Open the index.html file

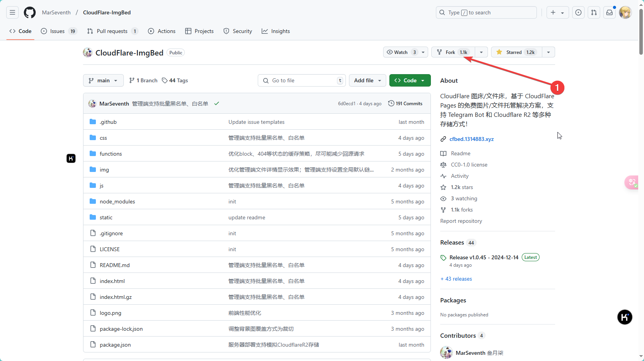coord(112,281)
